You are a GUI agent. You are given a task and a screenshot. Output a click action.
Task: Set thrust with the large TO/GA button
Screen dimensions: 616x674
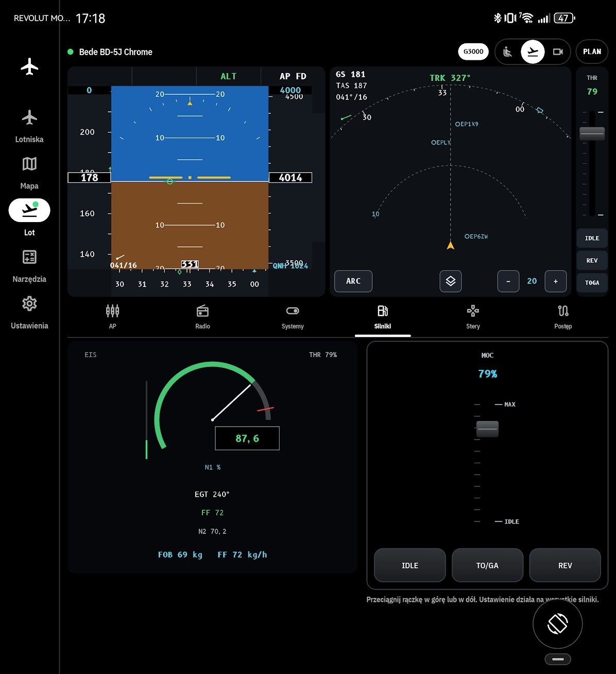[487, 565]
